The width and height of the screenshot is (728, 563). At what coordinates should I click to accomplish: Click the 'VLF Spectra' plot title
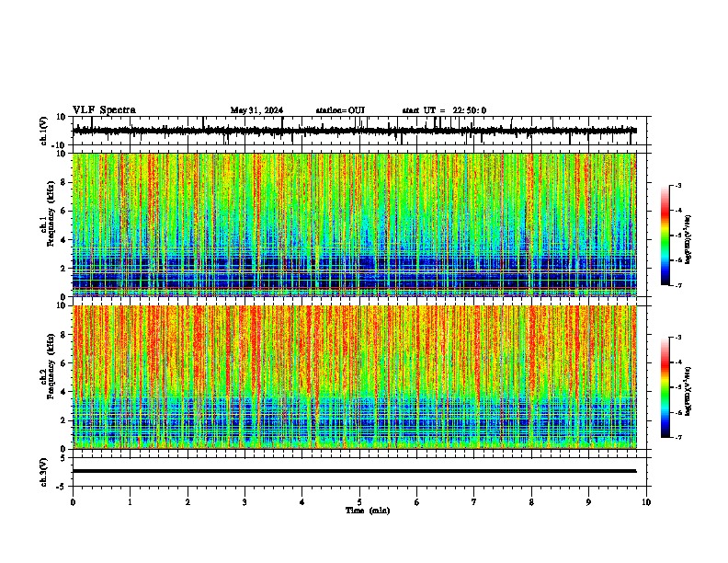tap(104, 110)
